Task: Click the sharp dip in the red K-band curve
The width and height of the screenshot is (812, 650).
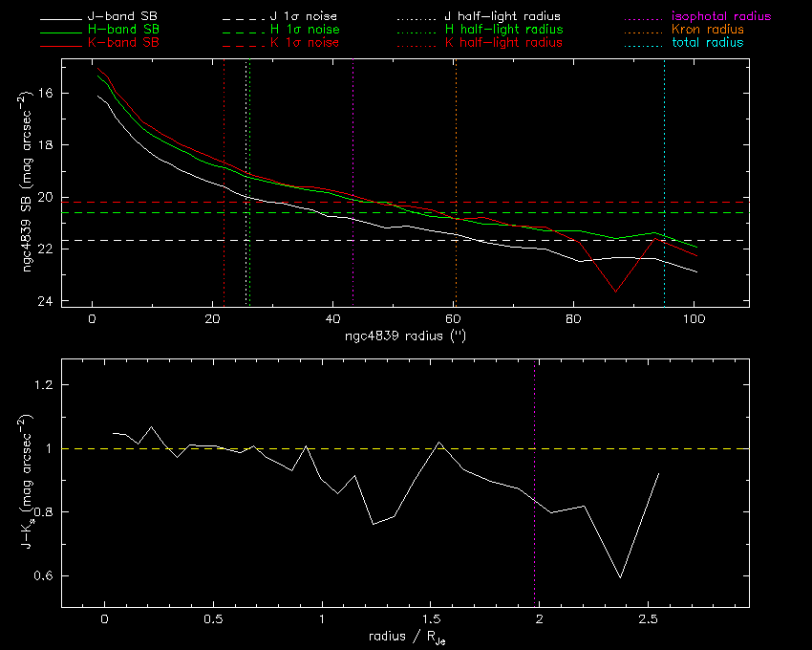Action: (615, 291)
